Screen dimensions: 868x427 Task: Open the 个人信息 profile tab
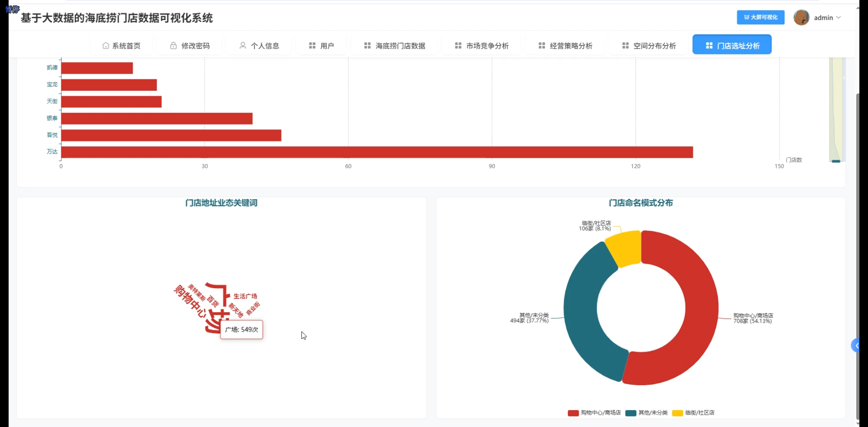[259, 45]
